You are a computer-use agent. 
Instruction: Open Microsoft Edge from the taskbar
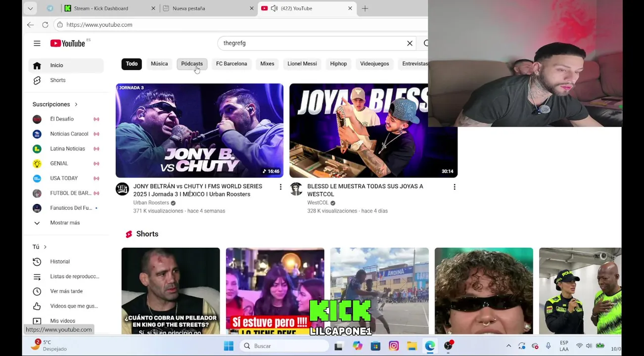[430, 346]
